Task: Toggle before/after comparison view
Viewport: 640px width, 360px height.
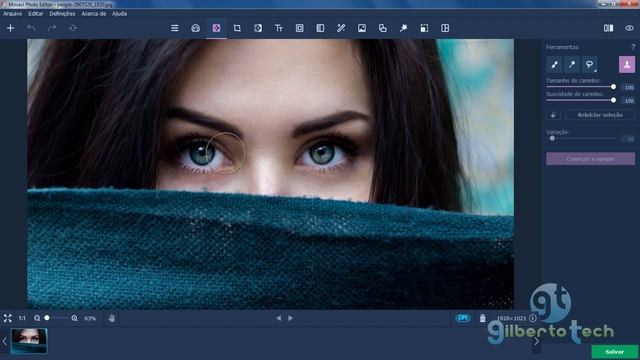Action: click(x=609, y=28)
